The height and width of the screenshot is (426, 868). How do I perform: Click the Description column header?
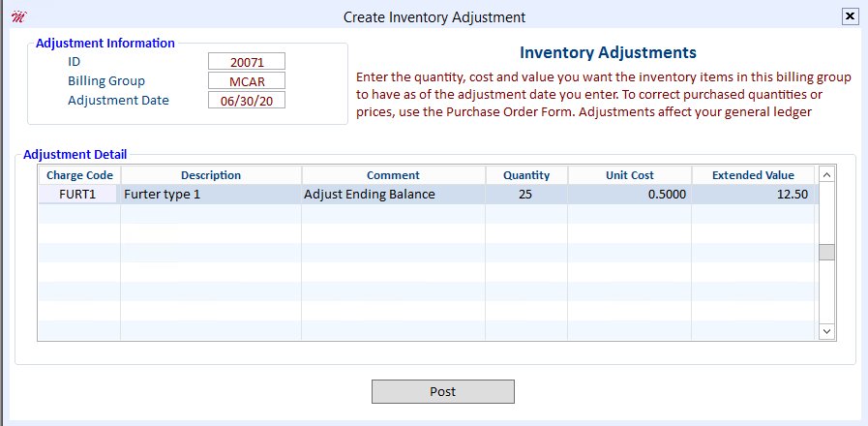pos(211,175)
